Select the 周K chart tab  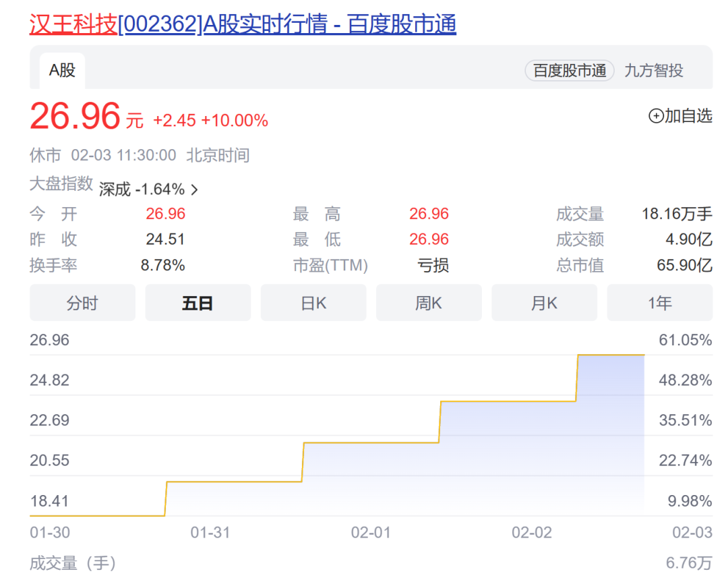tap(429, 303)
